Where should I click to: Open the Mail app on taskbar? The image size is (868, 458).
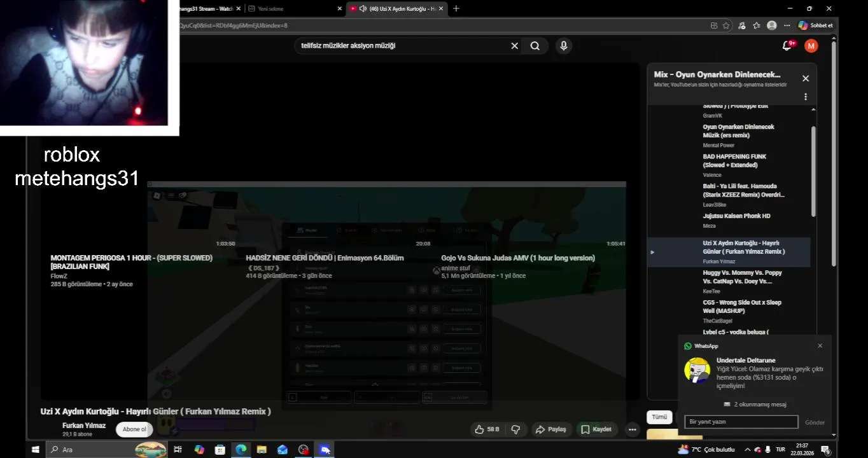coord(283,450)
